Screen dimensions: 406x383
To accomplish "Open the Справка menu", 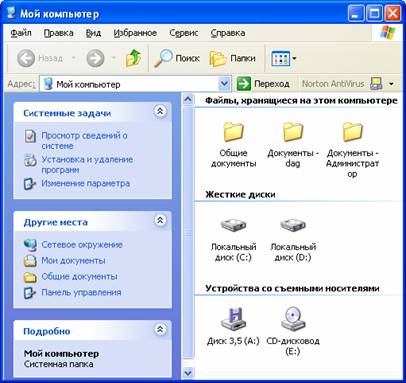I will coord(228,33).
